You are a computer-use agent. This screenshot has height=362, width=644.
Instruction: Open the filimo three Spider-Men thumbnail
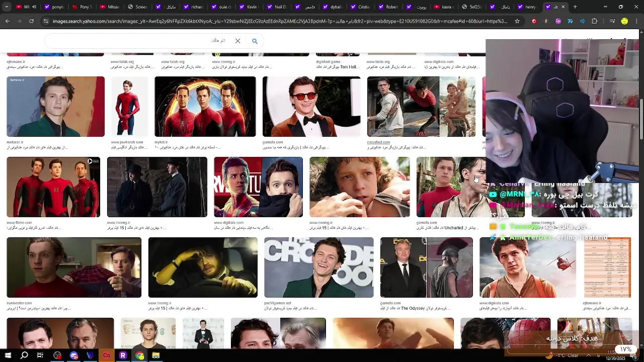tap(53, 187)
